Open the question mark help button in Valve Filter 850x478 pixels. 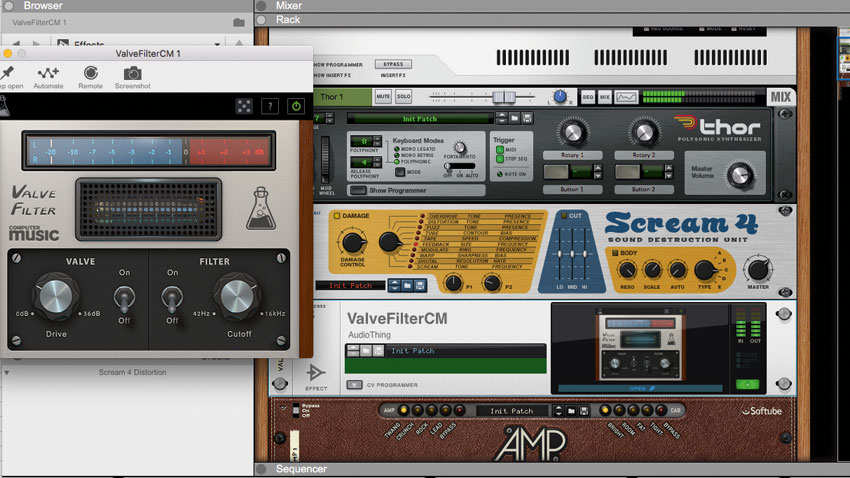pyautogui.click(x=270, y=106)
